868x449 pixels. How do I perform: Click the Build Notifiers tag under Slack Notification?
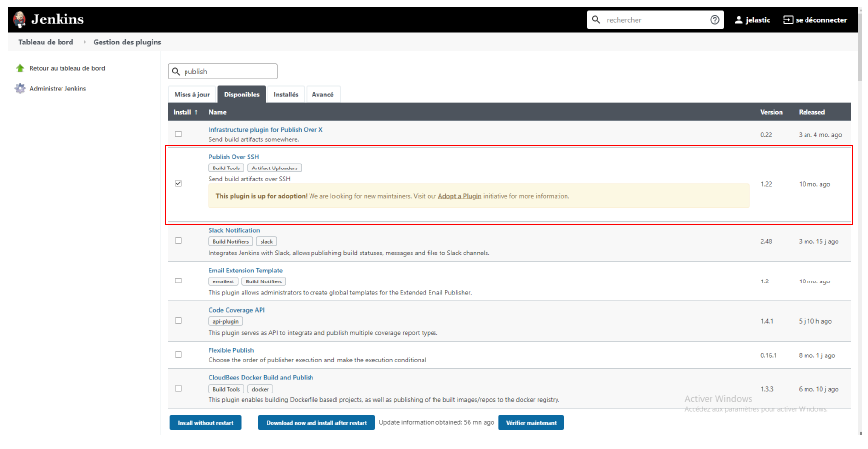click(231, 242)
